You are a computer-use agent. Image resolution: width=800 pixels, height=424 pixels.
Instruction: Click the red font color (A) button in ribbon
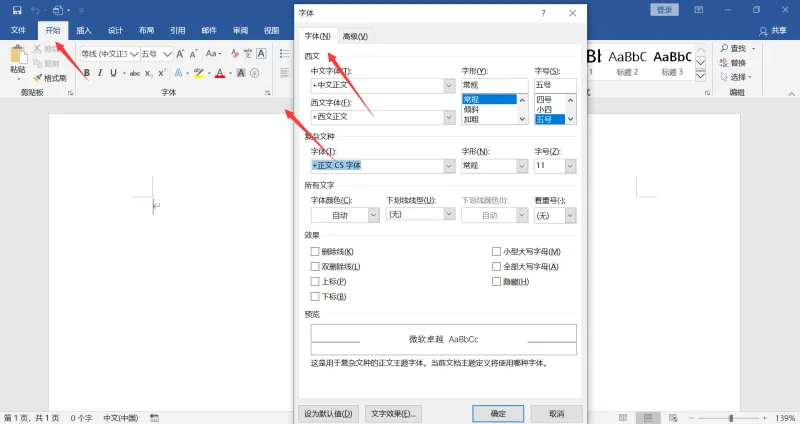[x=220, y=73]
